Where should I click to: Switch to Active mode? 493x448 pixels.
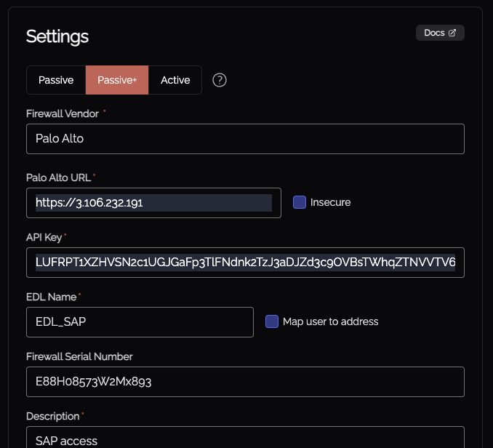[175, 80]
